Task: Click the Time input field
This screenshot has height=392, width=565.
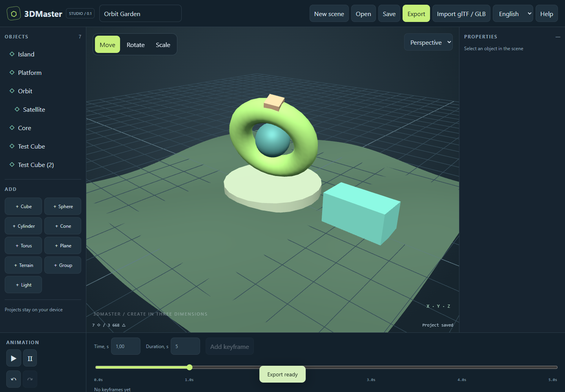Action: click(x=126, y=346)
